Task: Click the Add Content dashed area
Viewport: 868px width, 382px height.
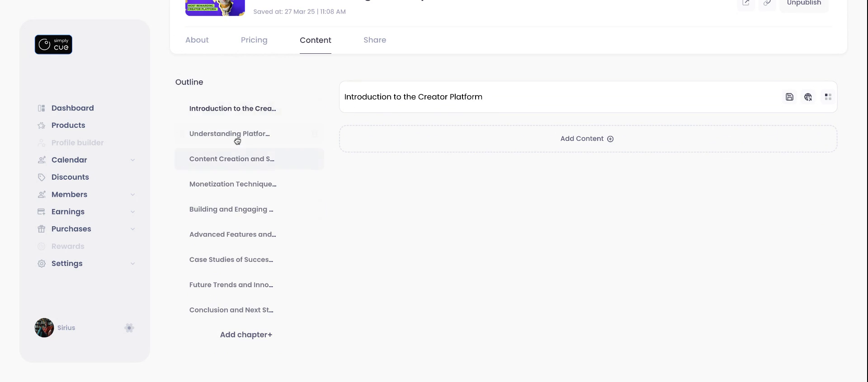Action: point(588,139)
